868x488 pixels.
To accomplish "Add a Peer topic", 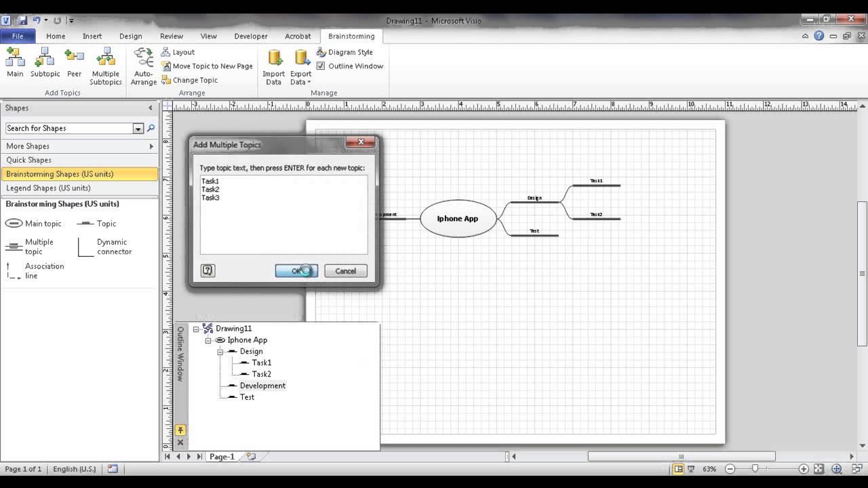I will tap(75, 62).
